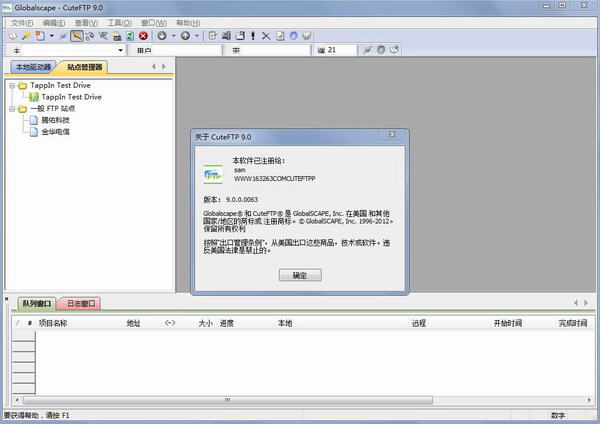Switch to the 本地驱动器 tab
This screenshot has height=424, width=600.
pyautogui.click(x=33, y=67)
